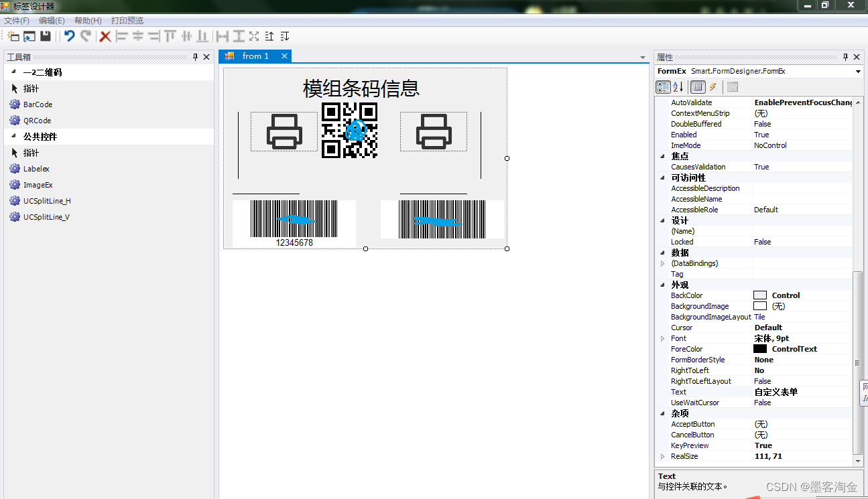This screenshot has height=499, width=868.
Task: Select the QRCode toolbox control
Action: (37, 121)
